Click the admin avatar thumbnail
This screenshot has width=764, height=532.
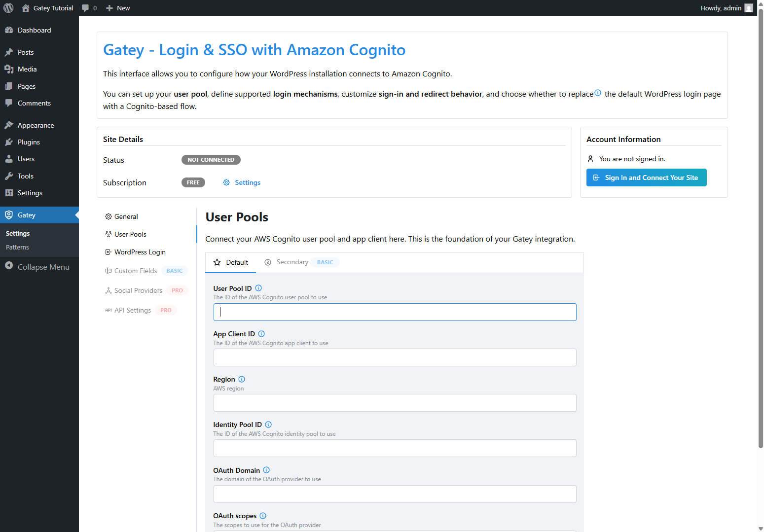point(749,8)
